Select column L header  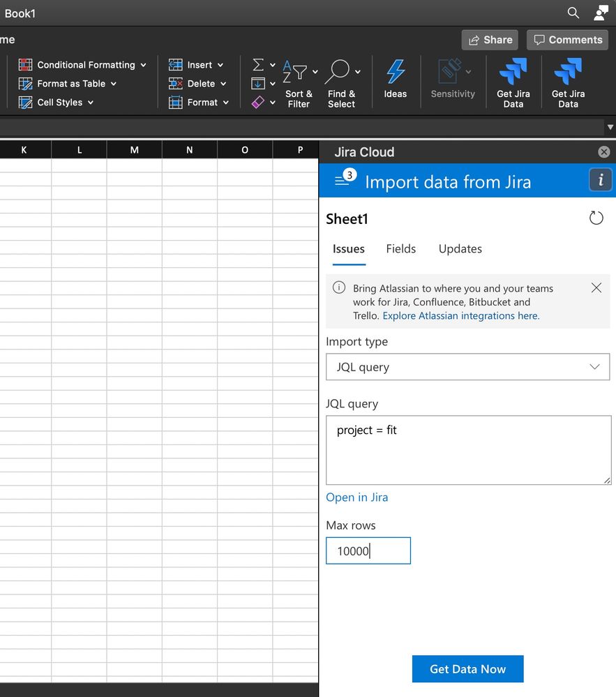click(x=80, y=150)
